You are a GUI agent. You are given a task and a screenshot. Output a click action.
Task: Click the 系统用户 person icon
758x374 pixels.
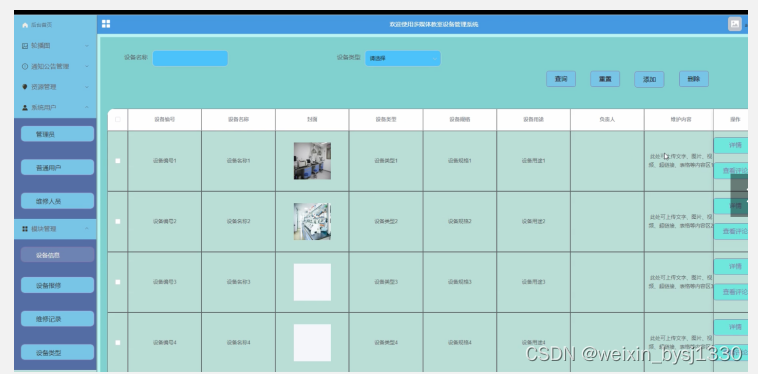(25, 108)
